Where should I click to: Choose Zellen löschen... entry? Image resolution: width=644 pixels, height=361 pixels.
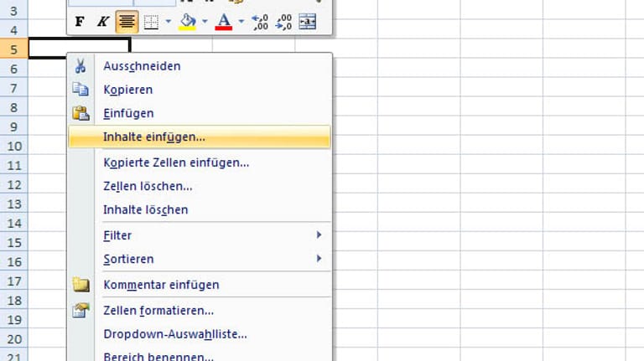200,186
